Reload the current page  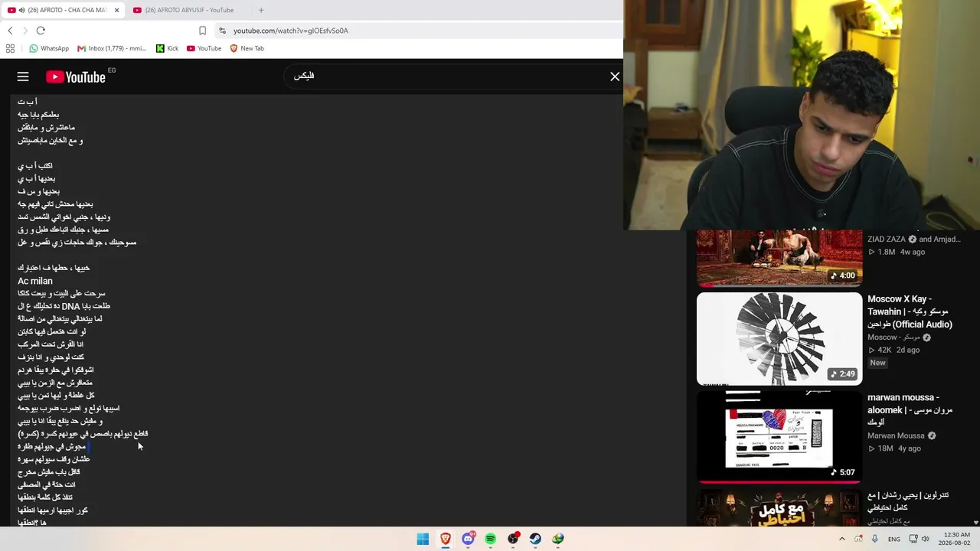pyautogui.click(x=41, y=31)
